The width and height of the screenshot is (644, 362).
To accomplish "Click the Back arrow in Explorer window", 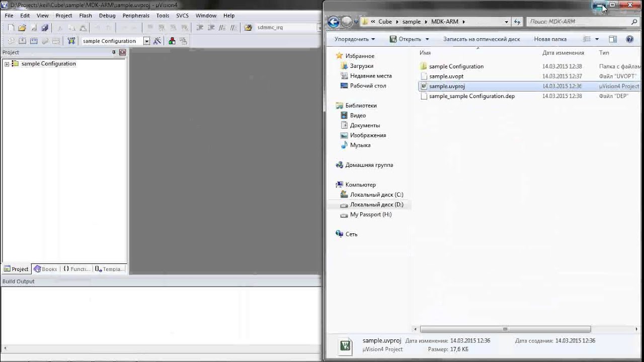I will (333, 22).
